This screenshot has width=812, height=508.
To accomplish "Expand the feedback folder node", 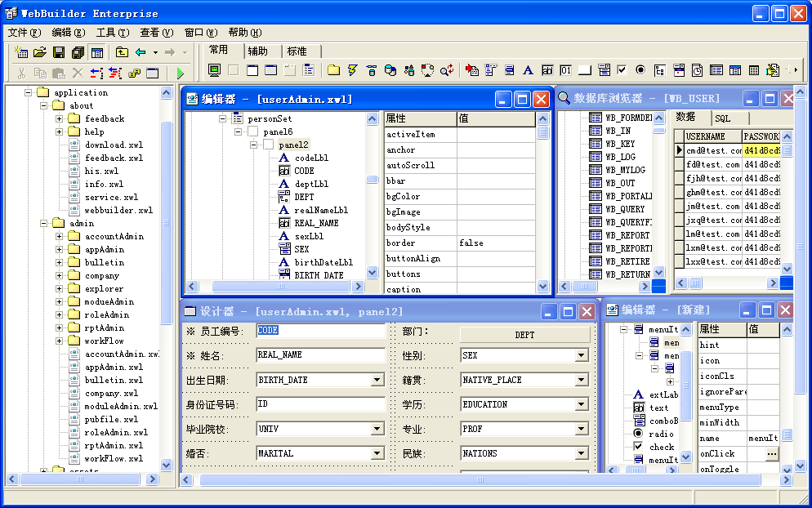I will click(59, 118).
